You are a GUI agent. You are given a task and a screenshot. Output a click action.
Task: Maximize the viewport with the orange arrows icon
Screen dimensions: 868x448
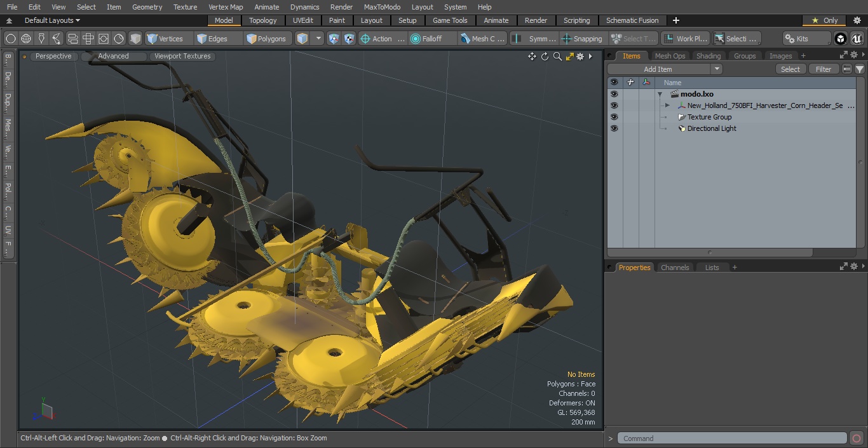click(x=570, y=57)
